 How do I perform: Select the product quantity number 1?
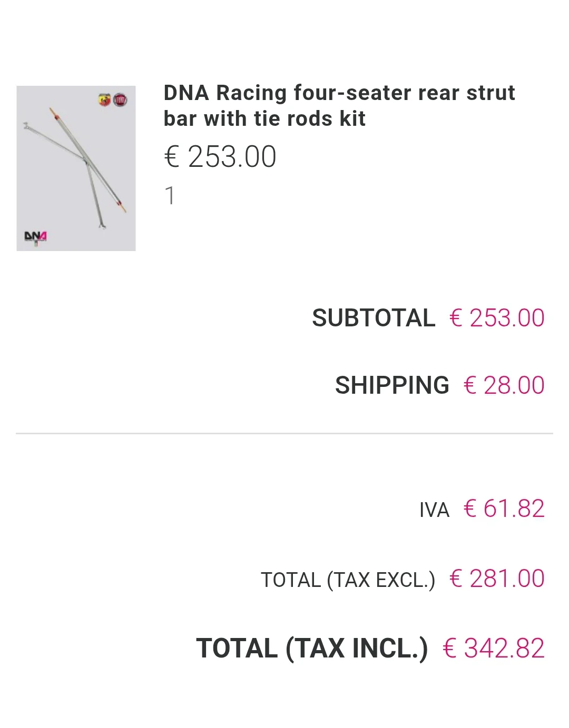[x=170, y=196]
